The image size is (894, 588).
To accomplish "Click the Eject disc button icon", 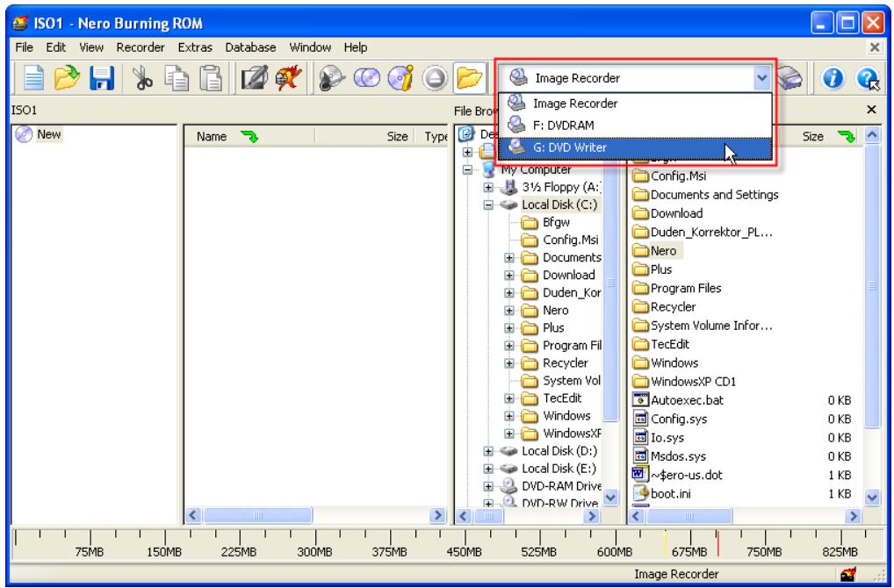I will (x=435, y=78).
